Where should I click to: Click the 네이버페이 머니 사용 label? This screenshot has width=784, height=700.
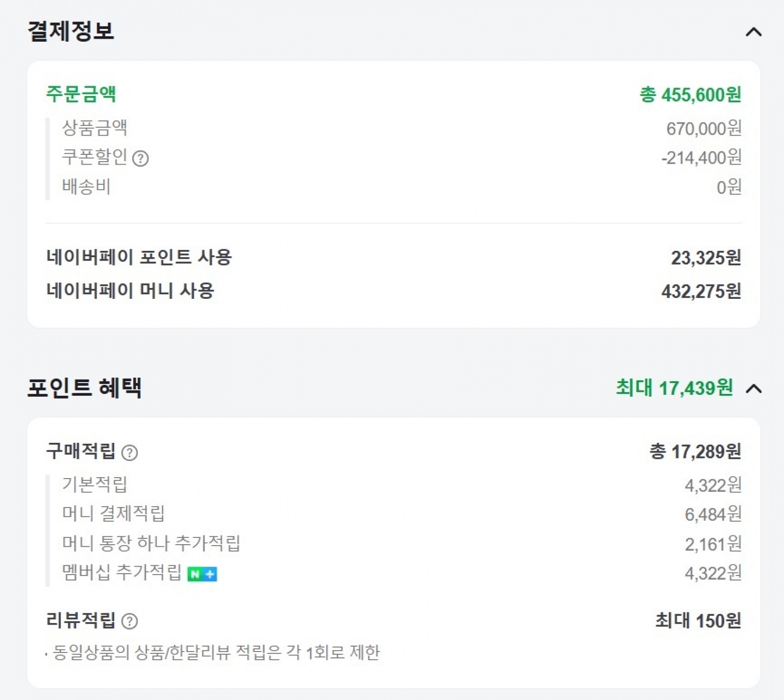pos(130,291)
